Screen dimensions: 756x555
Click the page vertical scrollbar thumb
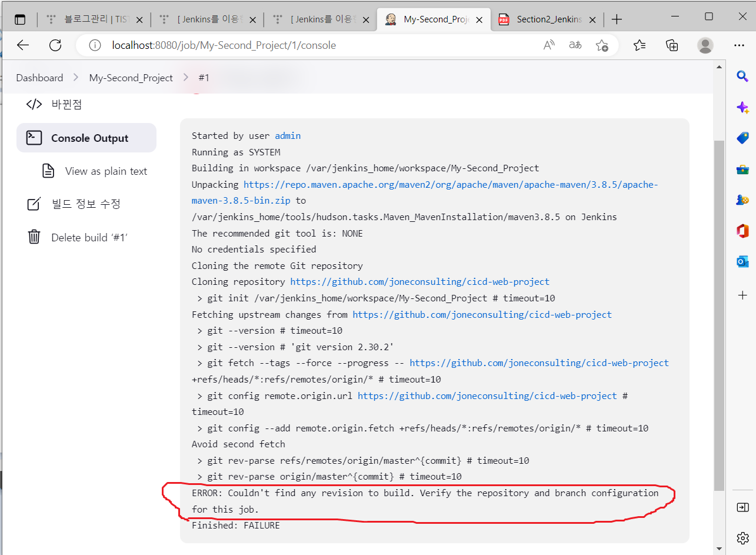719,315
